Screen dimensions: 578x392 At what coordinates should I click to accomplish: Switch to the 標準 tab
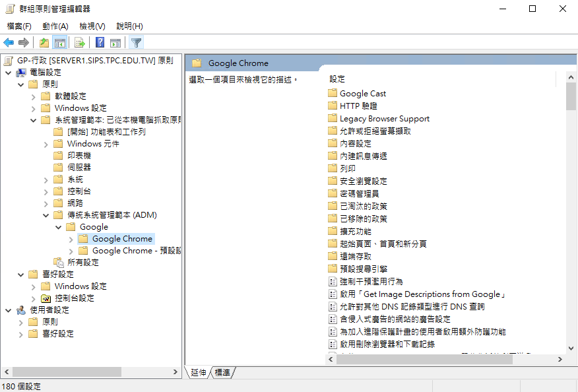coord(222,372)
